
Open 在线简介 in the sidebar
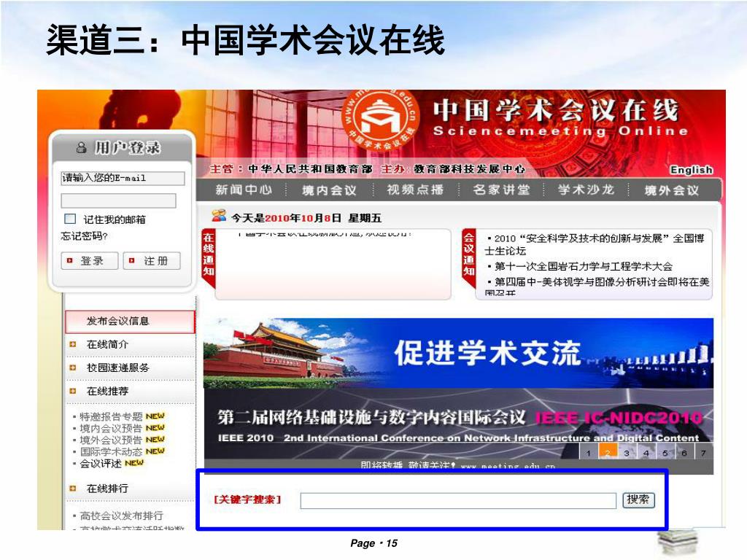coord(107,344)
